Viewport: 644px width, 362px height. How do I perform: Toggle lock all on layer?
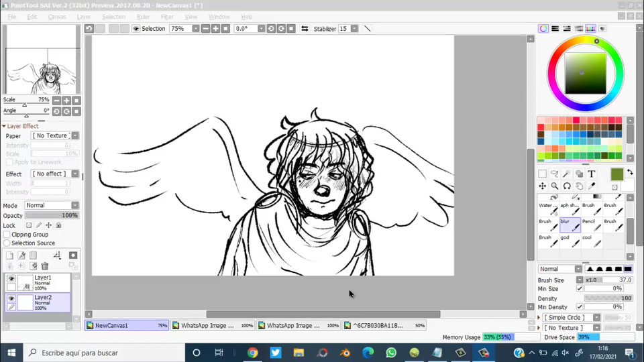[59, 225]
